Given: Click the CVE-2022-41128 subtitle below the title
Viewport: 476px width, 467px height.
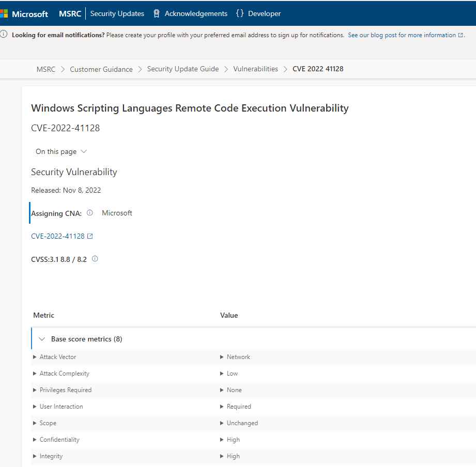Looking at the screenshot, I should tap(65, 128).
